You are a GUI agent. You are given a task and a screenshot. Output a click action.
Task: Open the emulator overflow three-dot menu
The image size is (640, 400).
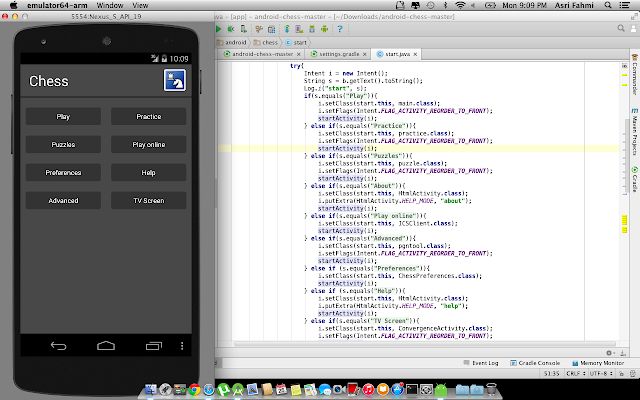(182, 346)
